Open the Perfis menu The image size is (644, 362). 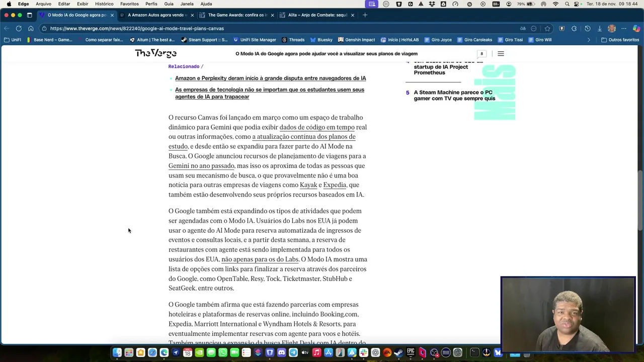(151, 4)
